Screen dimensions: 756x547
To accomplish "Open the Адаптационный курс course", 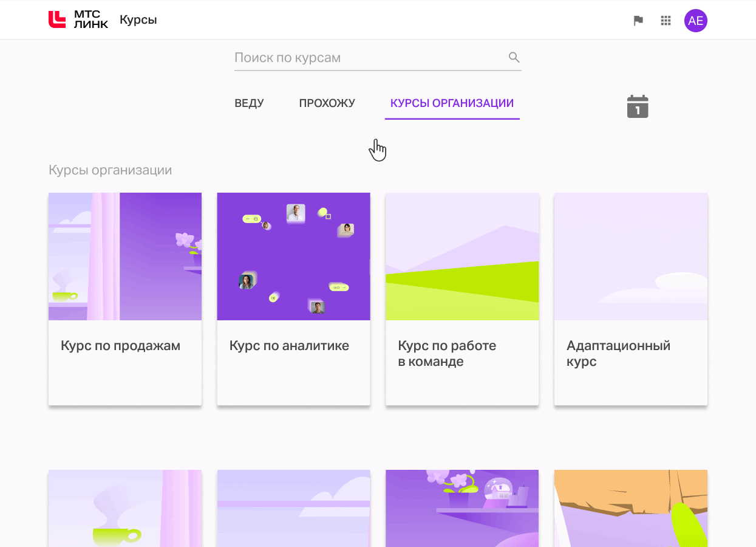I will point(630,298).
